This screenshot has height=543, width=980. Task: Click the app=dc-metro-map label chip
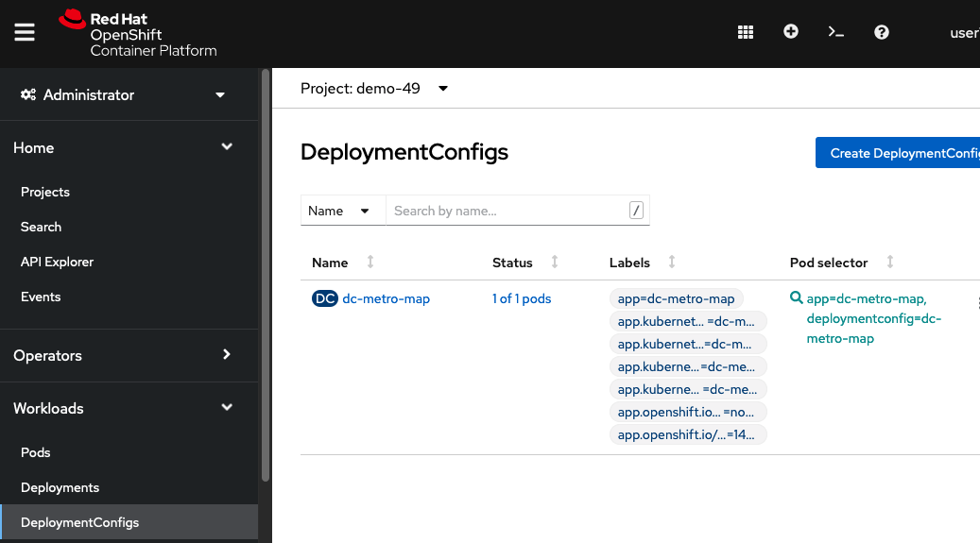coord(677,298)
